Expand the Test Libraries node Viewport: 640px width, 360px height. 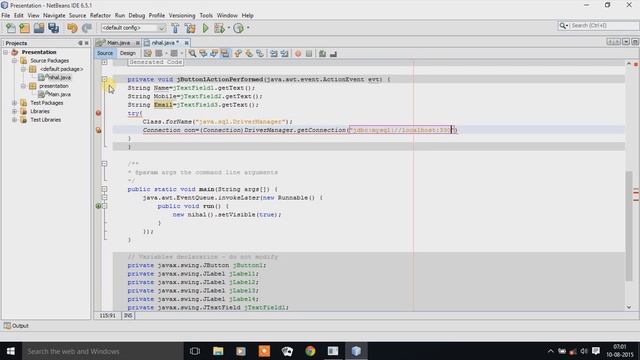coord(14,120)
